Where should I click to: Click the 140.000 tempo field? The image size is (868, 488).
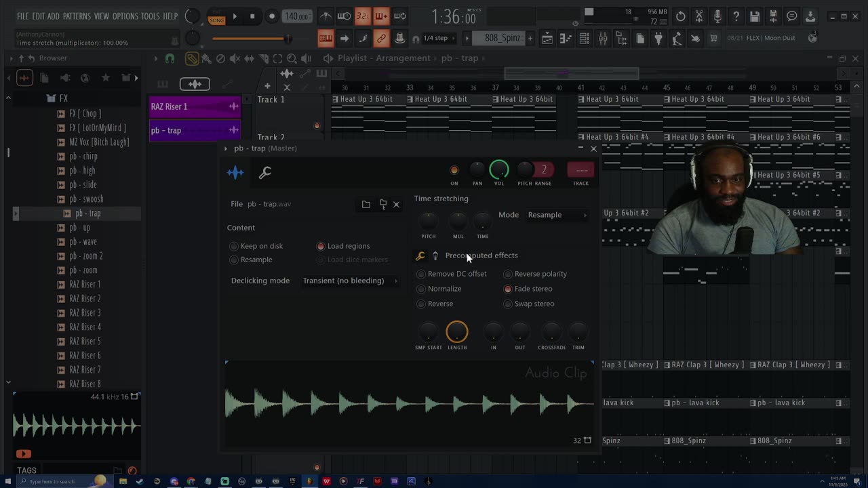point(297,16)
